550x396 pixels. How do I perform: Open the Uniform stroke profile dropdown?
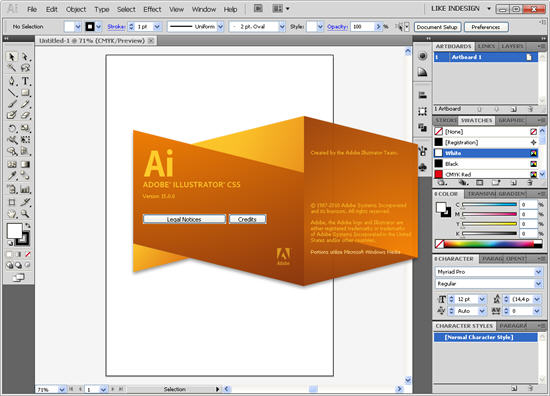coord(220,27)
